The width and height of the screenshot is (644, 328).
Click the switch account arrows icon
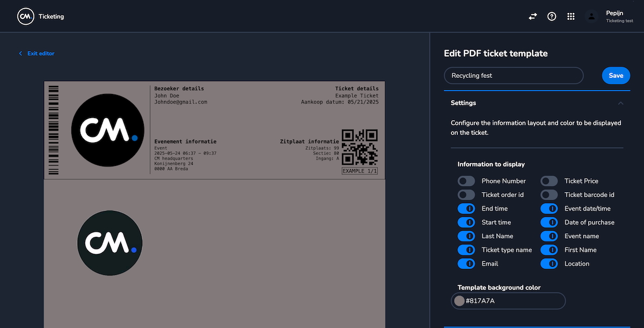pyautogui.click(x=532, y=16)
